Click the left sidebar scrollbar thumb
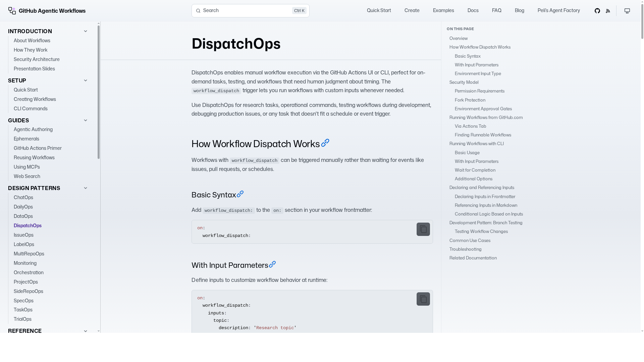This screenshot has width=644, height=362. (x=99, y=92)
